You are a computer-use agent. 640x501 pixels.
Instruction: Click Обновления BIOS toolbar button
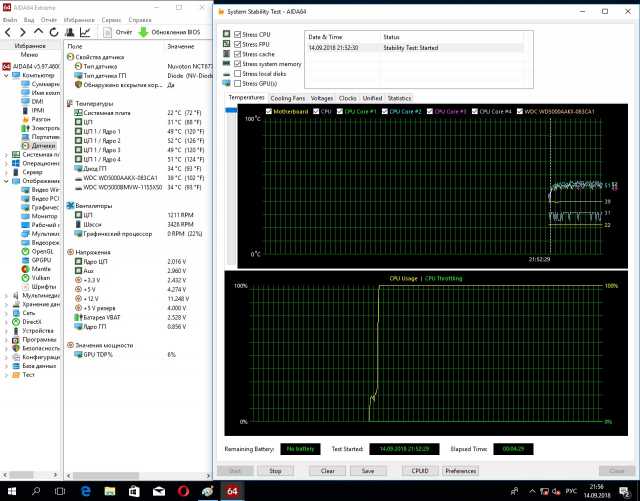[x=170, y=32]
